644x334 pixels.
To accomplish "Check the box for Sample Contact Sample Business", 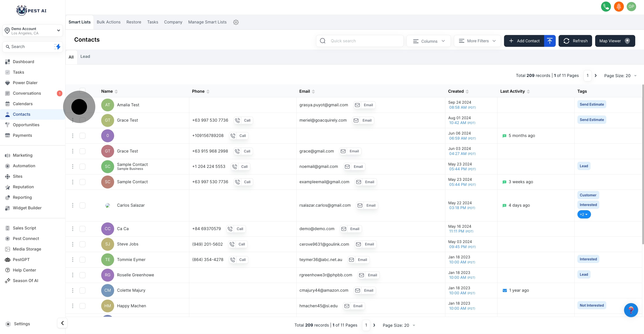I will [x=82, y=167].
